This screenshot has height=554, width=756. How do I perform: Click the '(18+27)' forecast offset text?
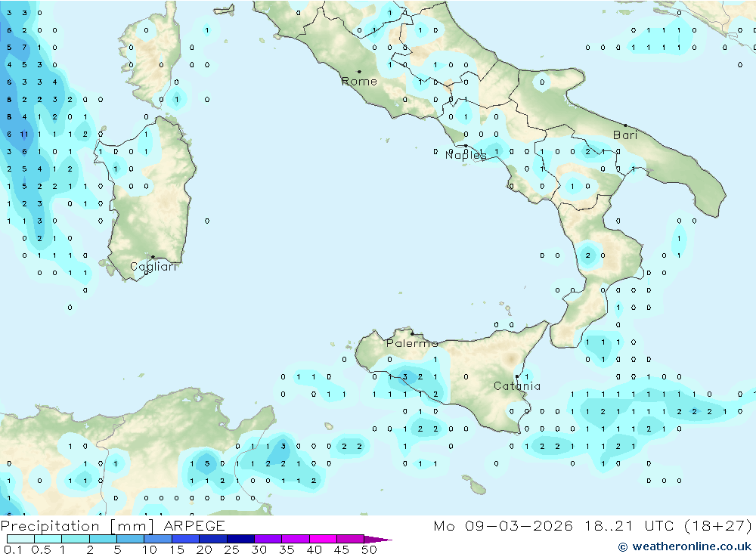pos(718,525)
